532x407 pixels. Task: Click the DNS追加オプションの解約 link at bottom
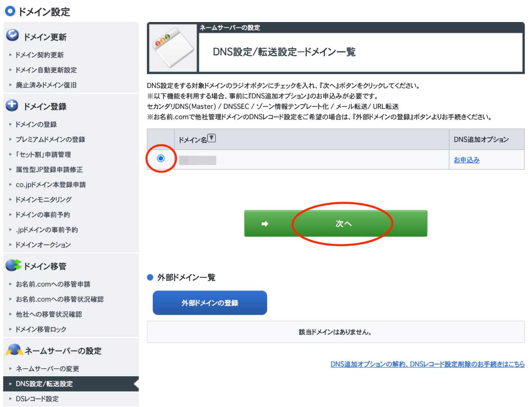coord(427,364)
